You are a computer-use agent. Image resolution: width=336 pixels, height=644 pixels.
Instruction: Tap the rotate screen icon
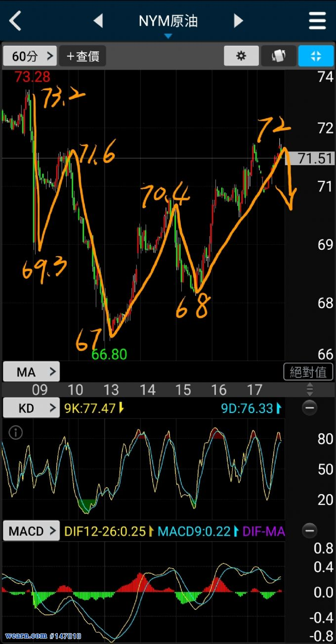279,56
